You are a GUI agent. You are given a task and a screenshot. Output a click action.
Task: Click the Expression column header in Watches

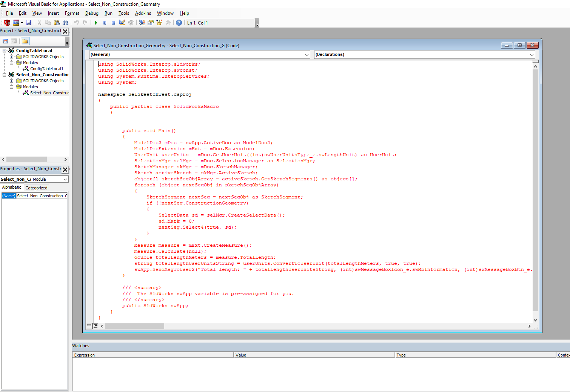(153, 355)
